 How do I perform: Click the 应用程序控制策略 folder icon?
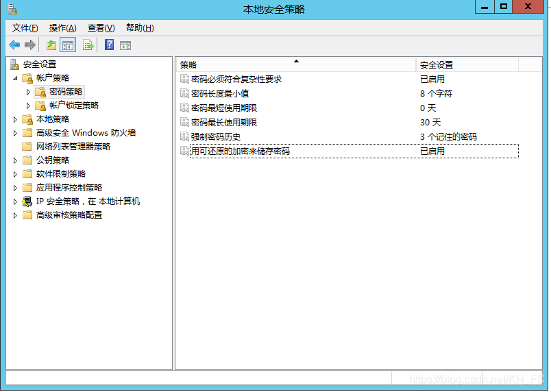pos(27,188)
